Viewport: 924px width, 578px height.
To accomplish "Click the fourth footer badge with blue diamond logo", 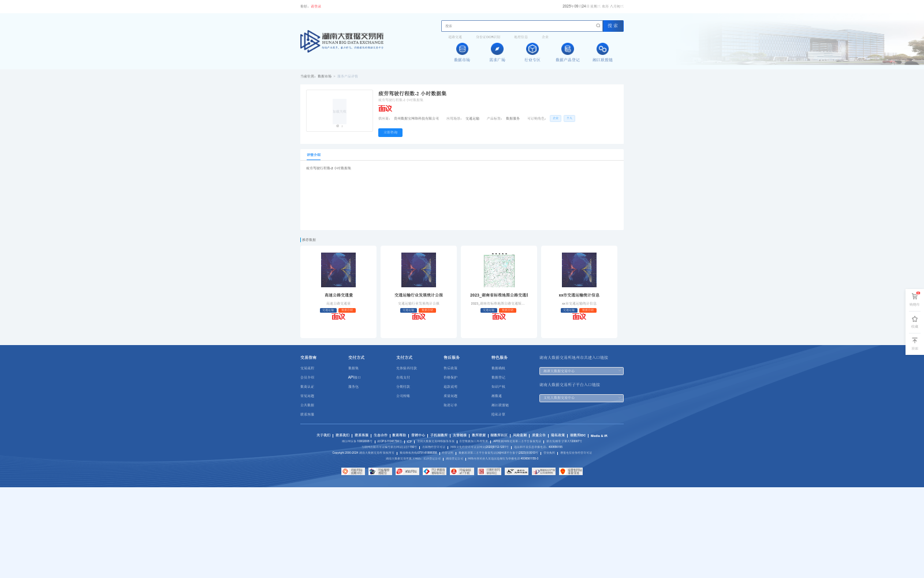I will pyautogui.click(x=434, y=472).
